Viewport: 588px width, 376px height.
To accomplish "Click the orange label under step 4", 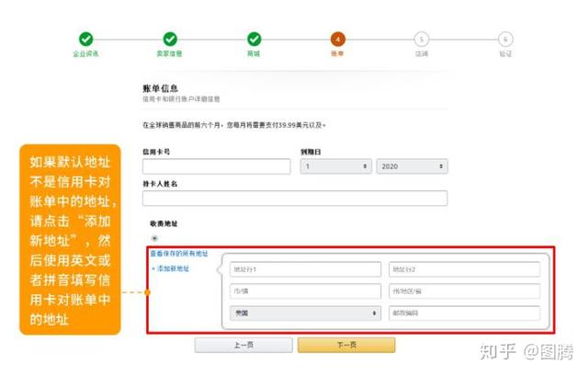I will click(x=337, y=53).
